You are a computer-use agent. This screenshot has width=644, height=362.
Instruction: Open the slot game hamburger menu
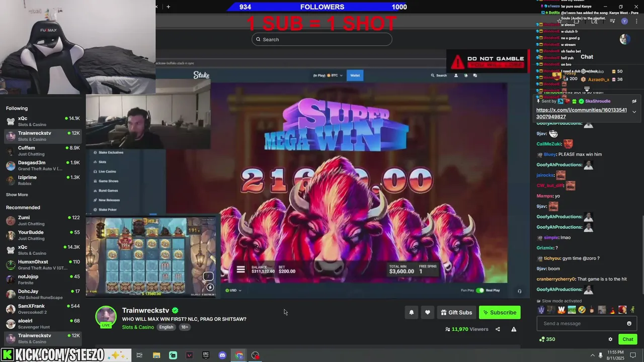pyautogui.click(x=240, y=269)
